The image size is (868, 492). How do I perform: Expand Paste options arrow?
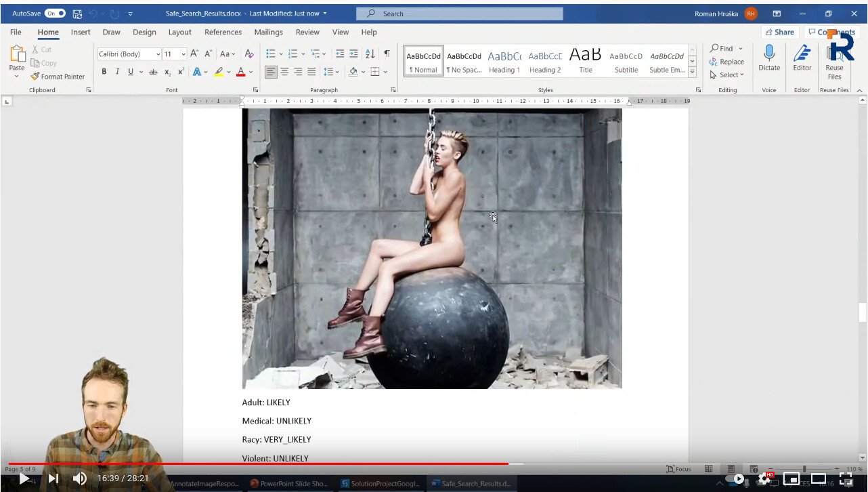(17, 77)
